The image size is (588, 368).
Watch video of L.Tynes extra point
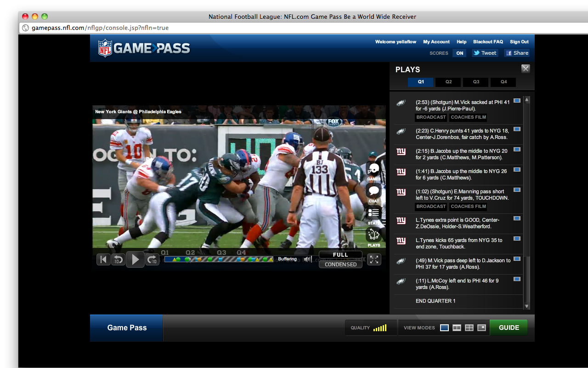(517, 218)
